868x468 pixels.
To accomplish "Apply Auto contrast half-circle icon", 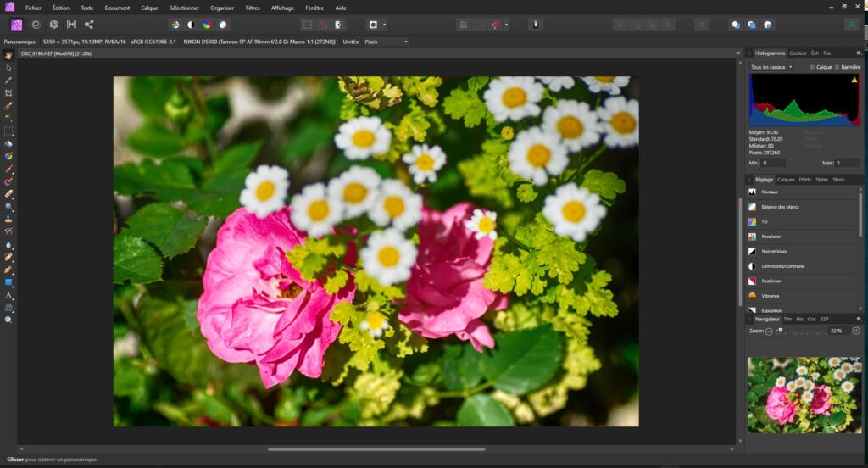I will (x=190, y=25).
